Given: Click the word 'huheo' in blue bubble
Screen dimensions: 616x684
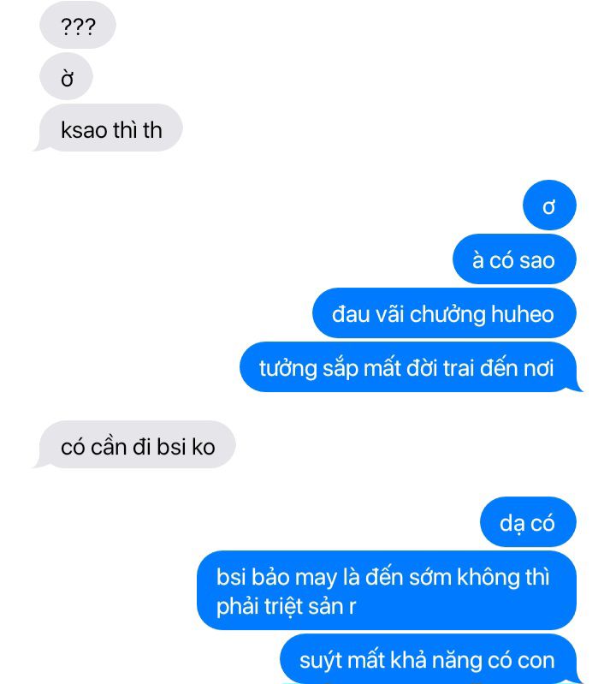Looking at the screenshot, I should 522,314.
